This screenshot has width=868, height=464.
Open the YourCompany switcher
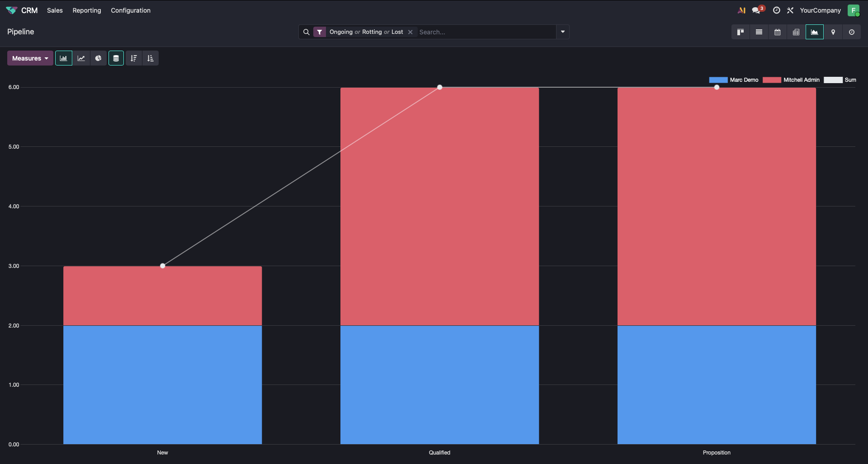(x=820, y=10)
